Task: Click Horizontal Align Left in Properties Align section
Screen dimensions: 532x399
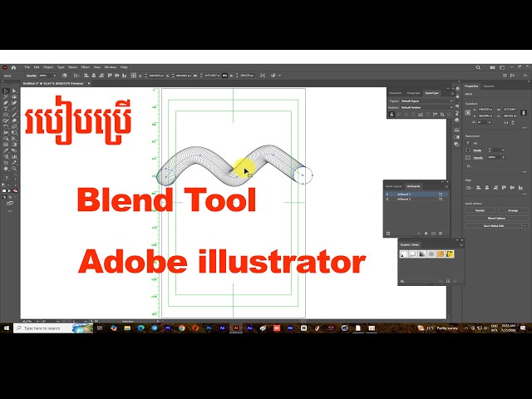Action: (x=479, y=188)
